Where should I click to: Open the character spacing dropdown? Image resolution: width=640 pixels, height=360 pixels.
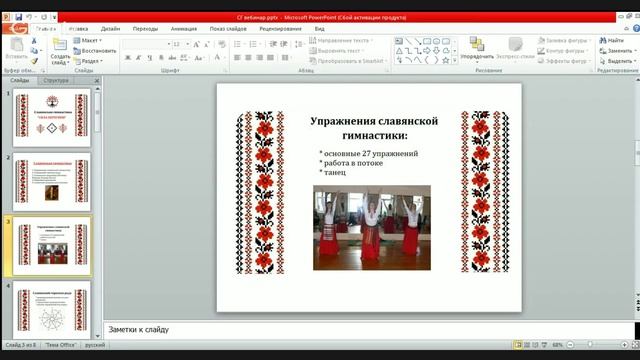click(184, 58)
